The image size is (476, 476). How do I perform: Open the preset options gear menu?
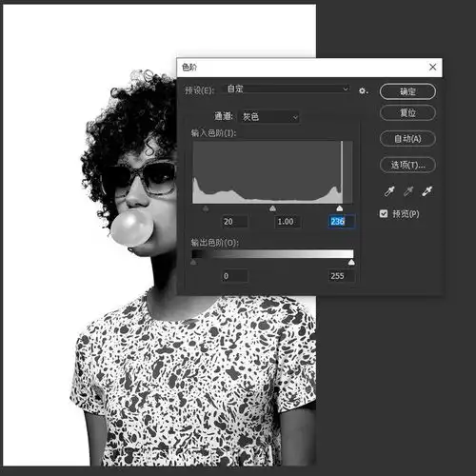point(363,91)
